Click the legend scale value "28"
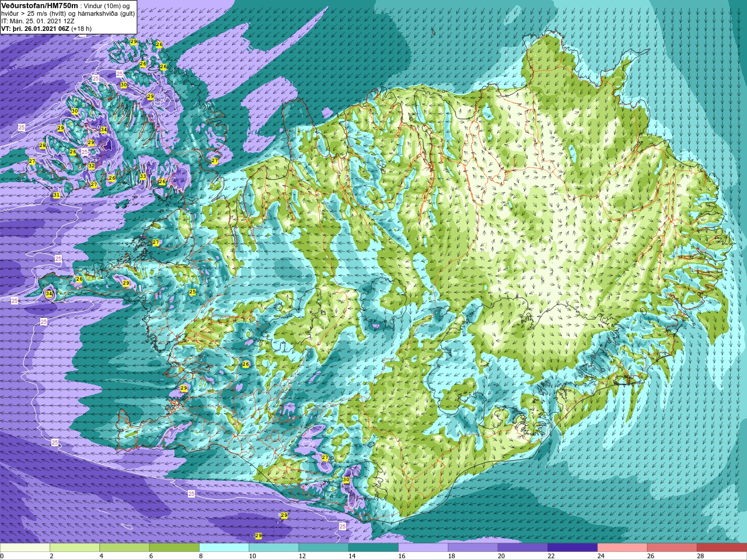Viewport: 747px width, 560px height. tap(700, 556)
